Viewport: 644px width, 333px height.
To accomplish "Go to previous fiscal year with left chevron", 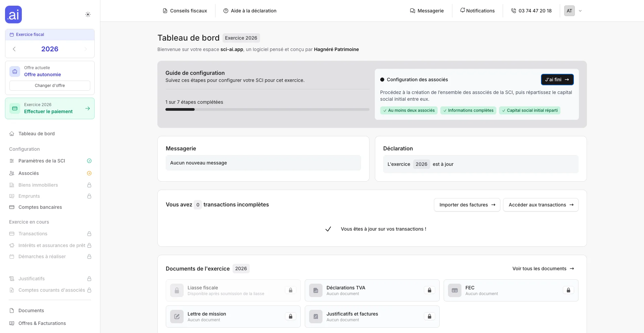I will (14, 49).
